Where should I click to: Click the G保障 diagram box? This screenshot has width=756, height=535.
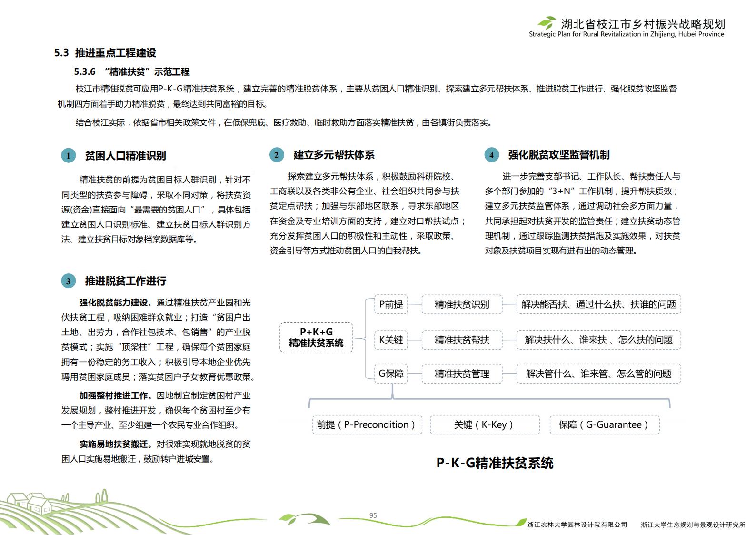tap(391, 373)
